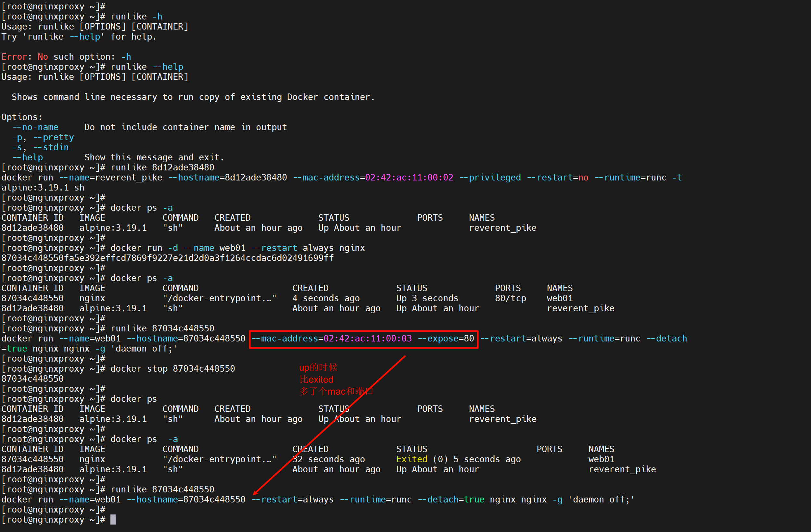Screen dimensions: 811x532
Task: Click the web01 name in exited table
Action: (x=601, y=459)
